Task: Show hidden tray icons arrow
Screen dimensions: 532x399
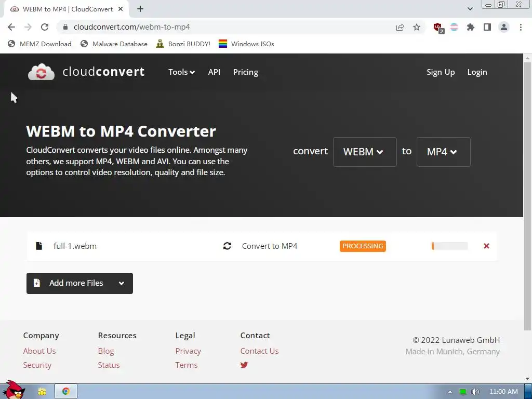Action: point(450,392)
